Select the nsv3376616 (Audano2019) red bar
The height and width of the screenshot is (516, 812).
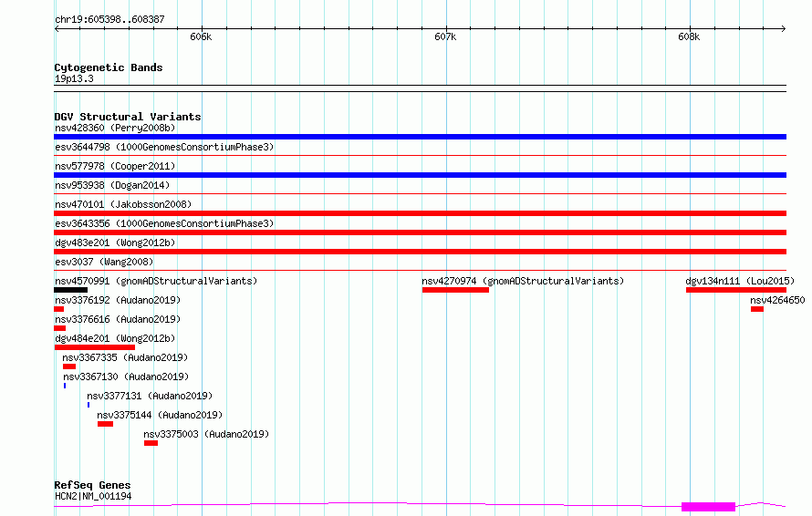point(59,328)
